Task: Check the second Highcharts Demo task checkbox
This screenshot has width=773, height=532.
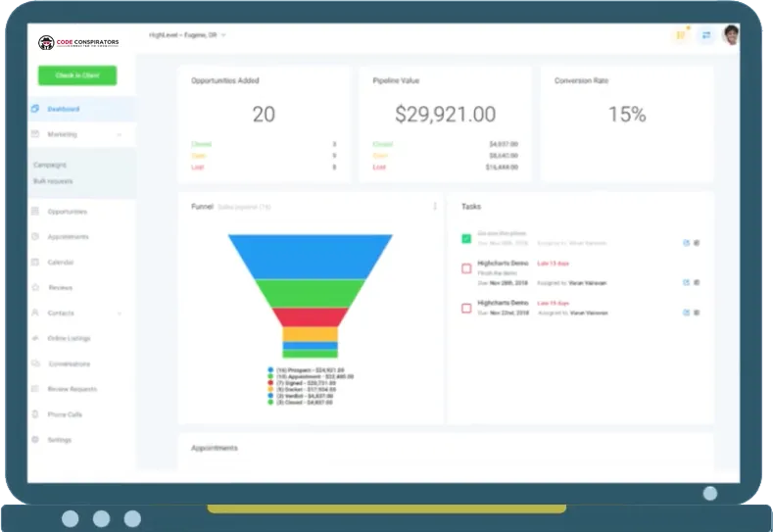Action: tap(466, 309)
